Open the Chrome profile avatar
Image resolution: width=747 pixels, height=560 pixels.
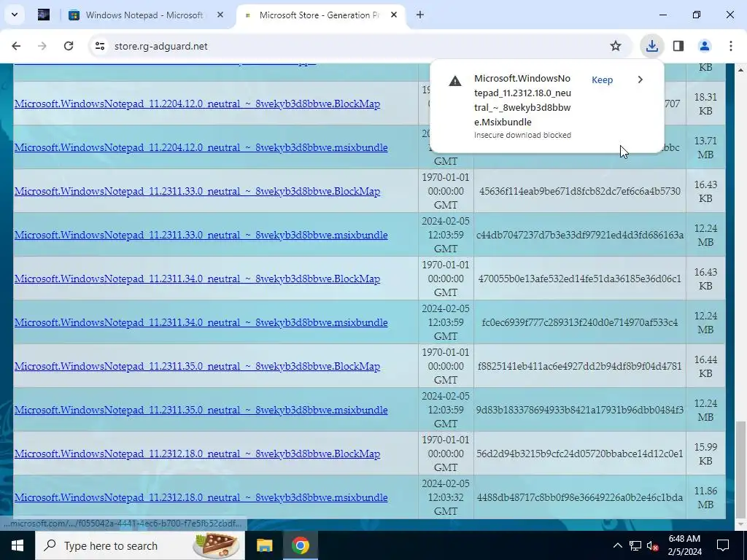(705, 46)
